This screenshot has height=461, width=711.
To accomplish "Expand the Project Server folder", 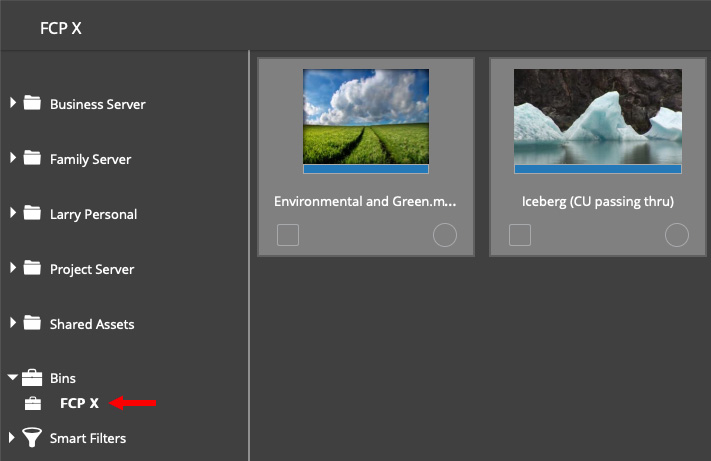I will click(x=13, y=267).
